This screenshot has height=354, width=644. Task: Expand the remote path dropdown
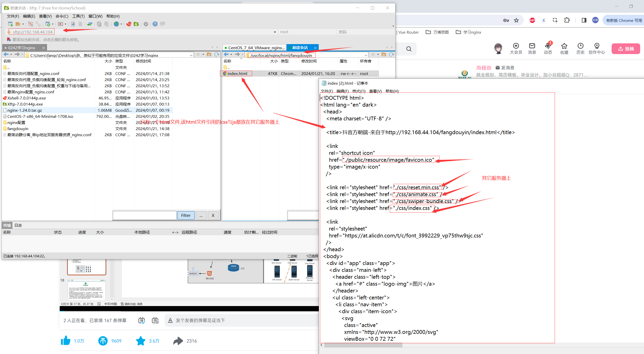(366, 55)
